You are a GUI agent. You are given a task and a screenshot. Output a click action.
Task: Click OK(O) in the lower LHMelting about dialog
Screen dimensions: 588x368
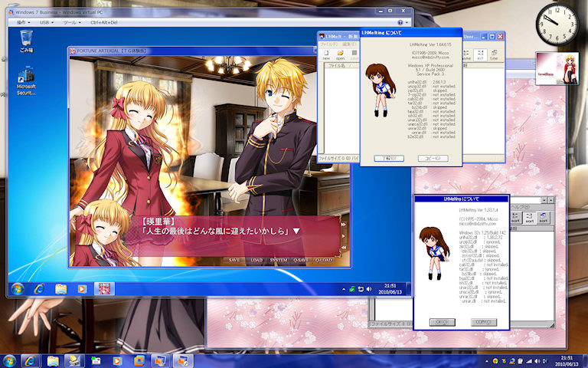[x=442, y=322]
